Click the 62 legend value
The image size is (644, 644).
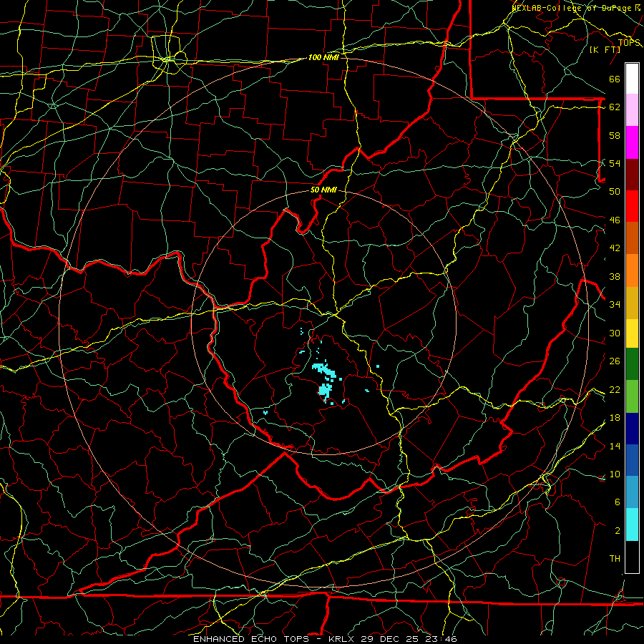(615, 107)
